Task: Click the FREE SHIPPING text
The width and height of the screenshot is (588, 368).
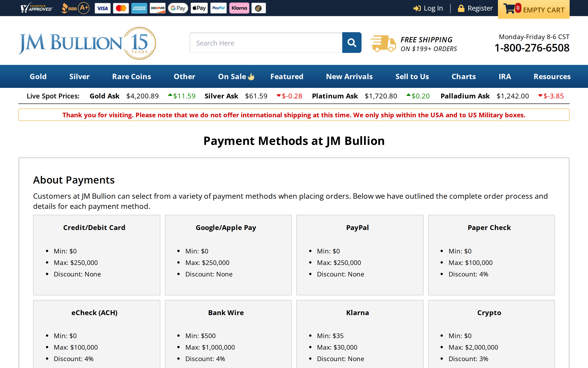Action: pos(427,39)
